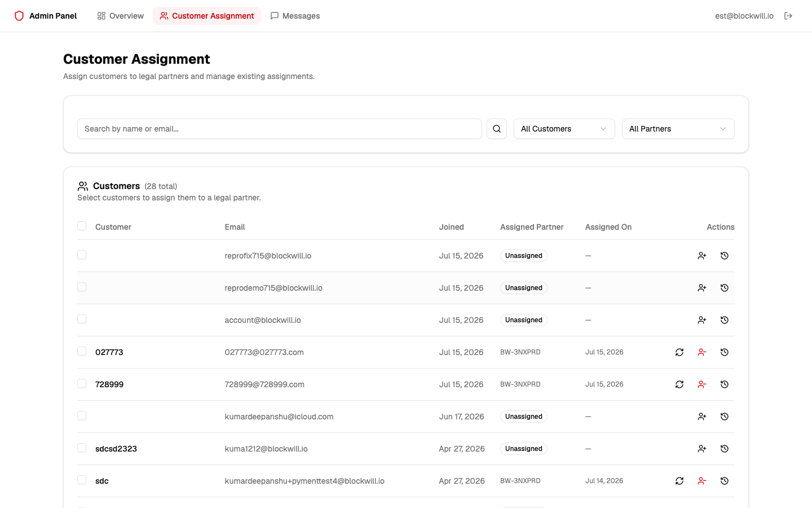812x508 pixels.
Task: Reassign partner for customer 728999
Action: click(x=679, y=384)
